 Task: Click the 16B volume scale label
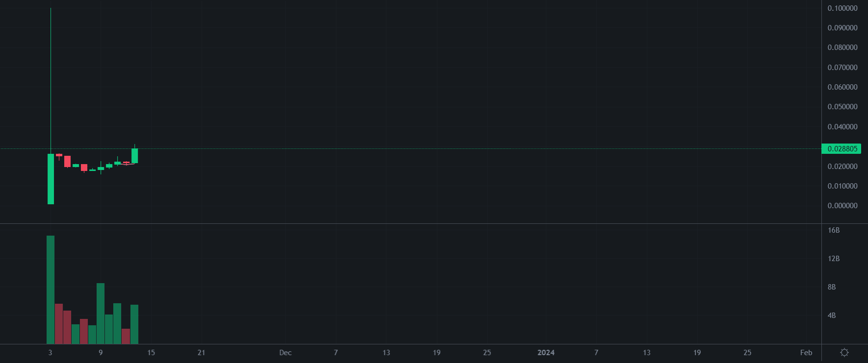click(833, 230)
